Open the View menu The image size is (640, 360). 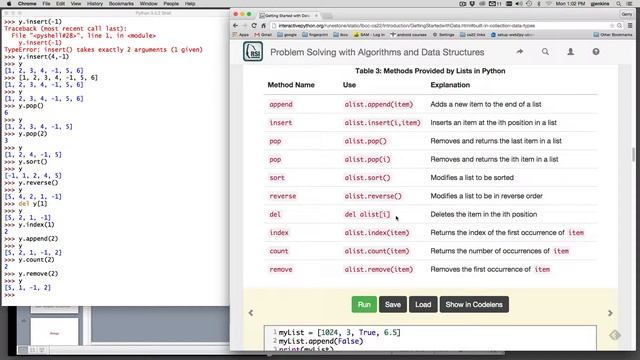click(76, 4)
